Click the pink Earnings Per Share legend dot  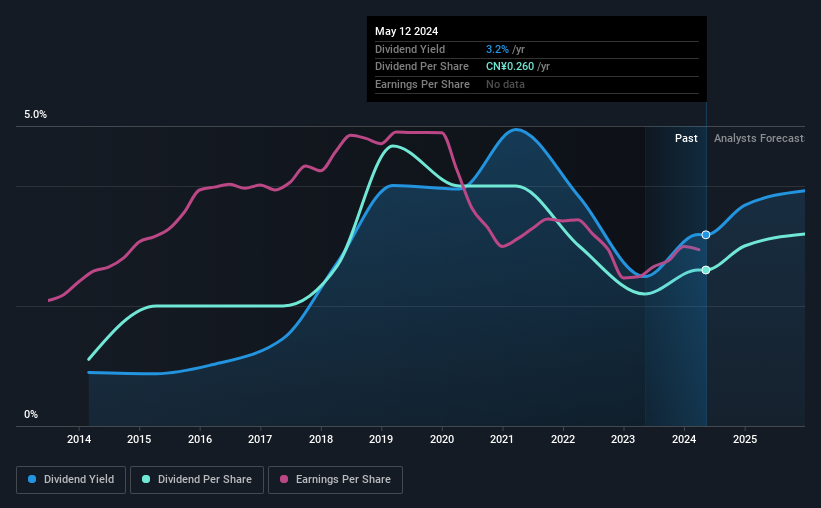284,479
